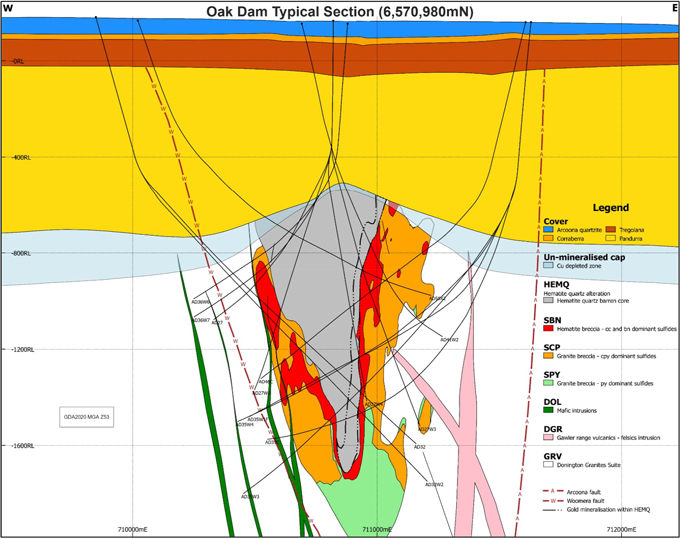This screenshot has width=680, height=538.
Task: Select the Hematite quartz barren core swatch
Action: [x=549, y=301]
